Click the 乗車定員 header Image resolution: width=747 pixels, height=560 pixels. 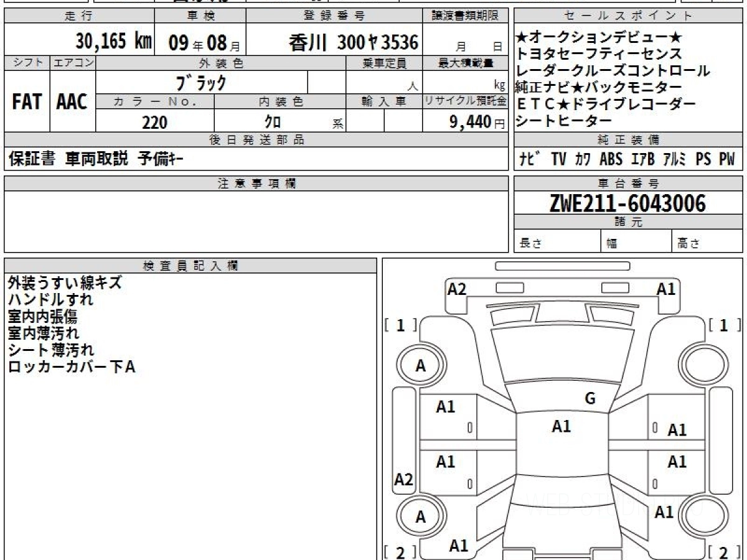(x=384, y=63)
